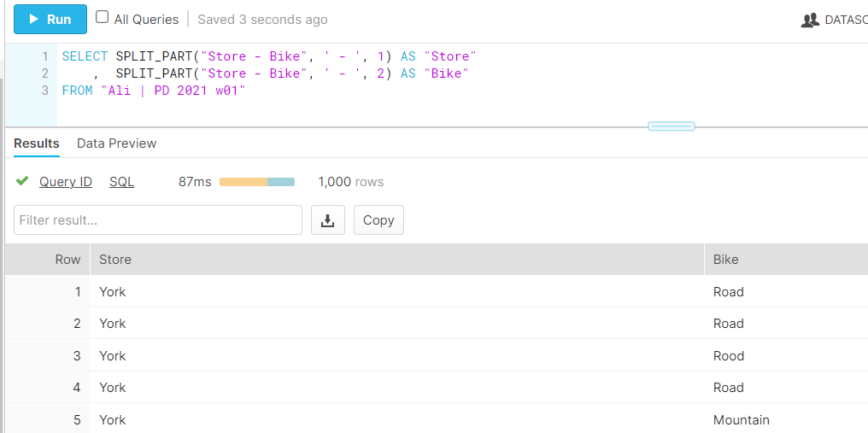Click the green query success checkmark
The height and width of the screenshot is (433, 868).
click(x=23, y=182)
